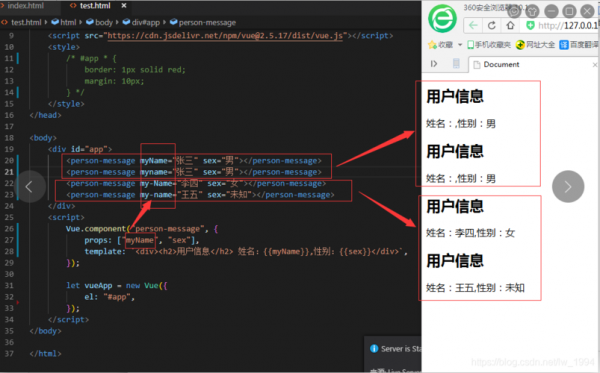Click the green security shield icon
This screenshot has width=600, height=373.
[530, 26]
